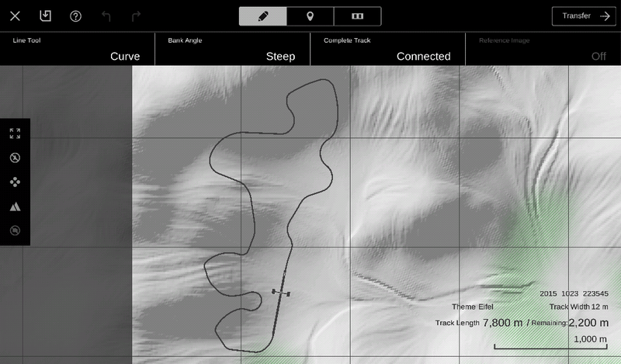Screen dimensions: 621x364
Task: Change the Line Tool Curve setting
Action: tap(77, 49)
